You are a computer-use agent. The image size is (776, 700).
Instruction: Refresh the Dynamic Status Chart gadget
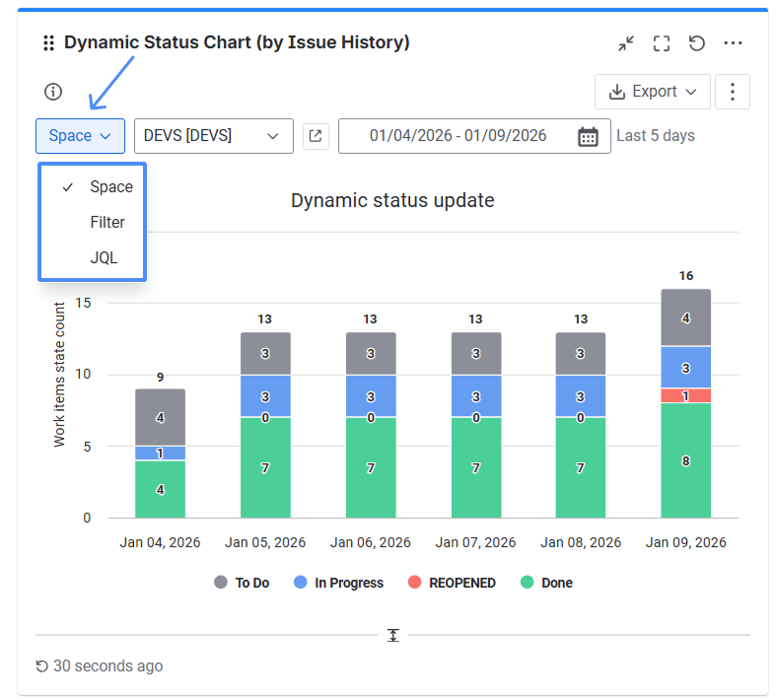pyautogui.click(x=697, y=43)
